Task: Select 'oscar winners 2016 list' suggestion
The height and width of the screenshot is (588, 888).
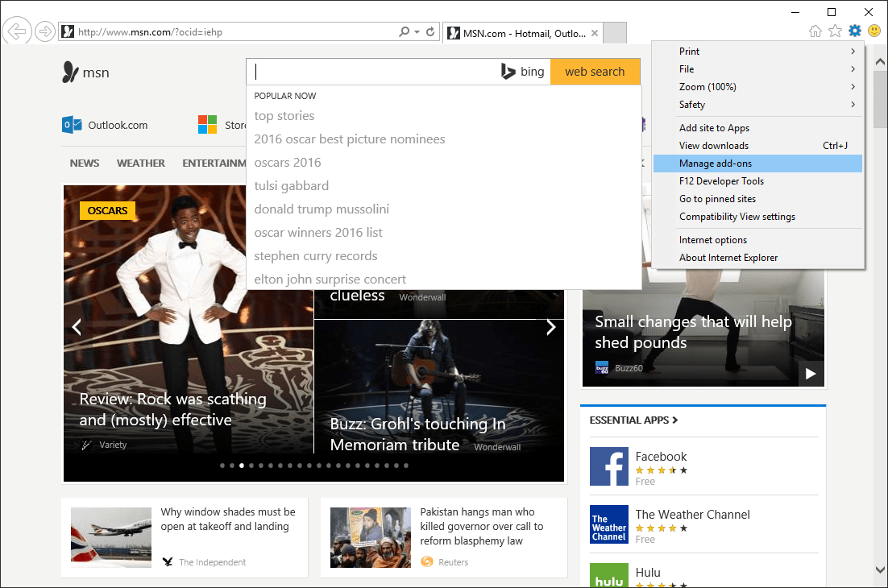Action: pyautogui.click(x=318, y=233)
